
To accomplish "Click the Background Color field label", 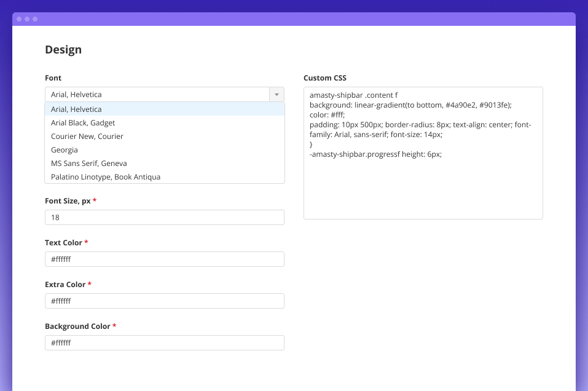I will click(77, 326).
